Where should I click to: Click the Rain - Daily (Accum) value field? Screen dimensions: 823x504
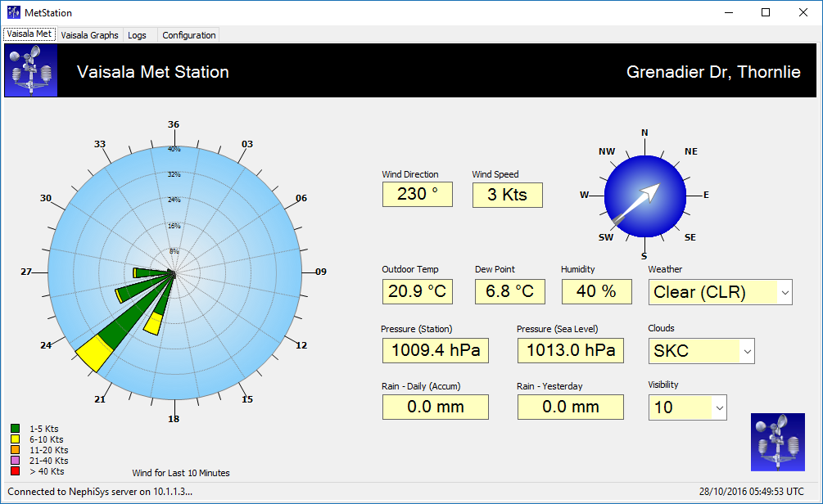click(436, 407)
